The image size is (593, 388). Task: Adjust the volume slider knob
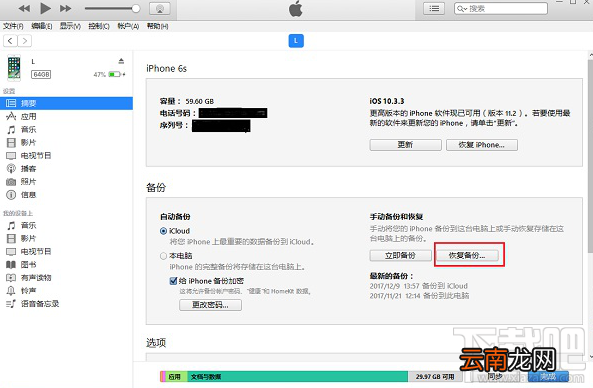coord(136,8)
